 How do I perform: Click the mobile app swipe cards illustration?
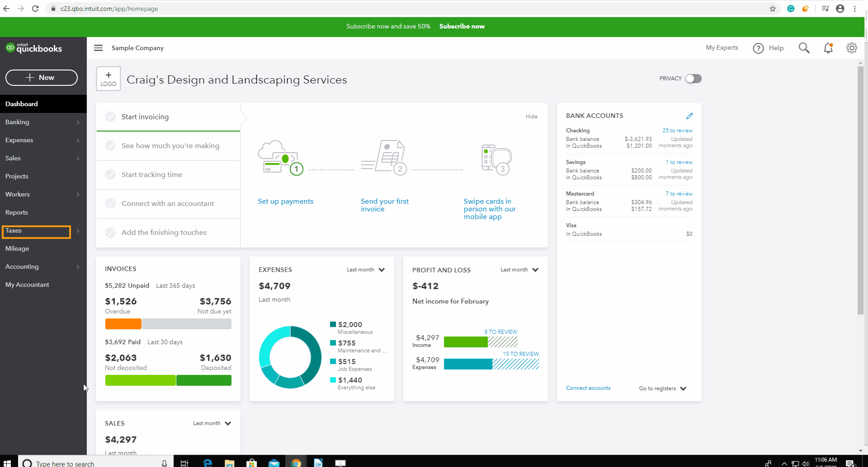pos(496,159)
